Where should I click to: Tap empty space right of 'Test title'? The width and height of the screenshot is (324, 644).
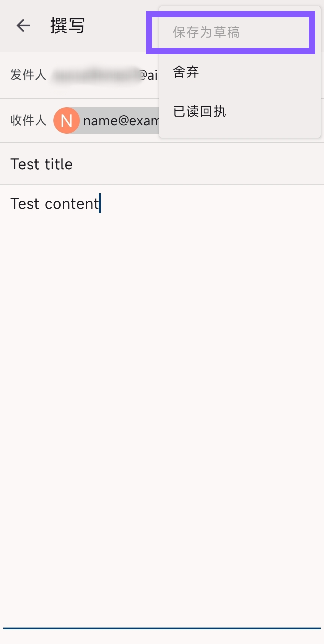click(x=210, y=164)
